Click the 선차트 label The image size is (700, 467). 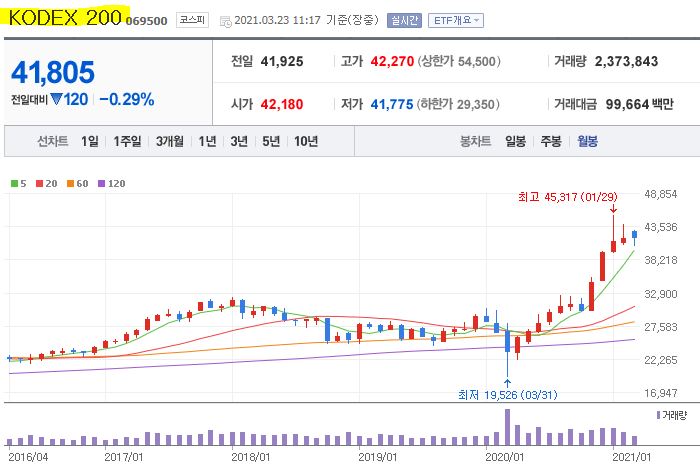(x=52, y=142)
